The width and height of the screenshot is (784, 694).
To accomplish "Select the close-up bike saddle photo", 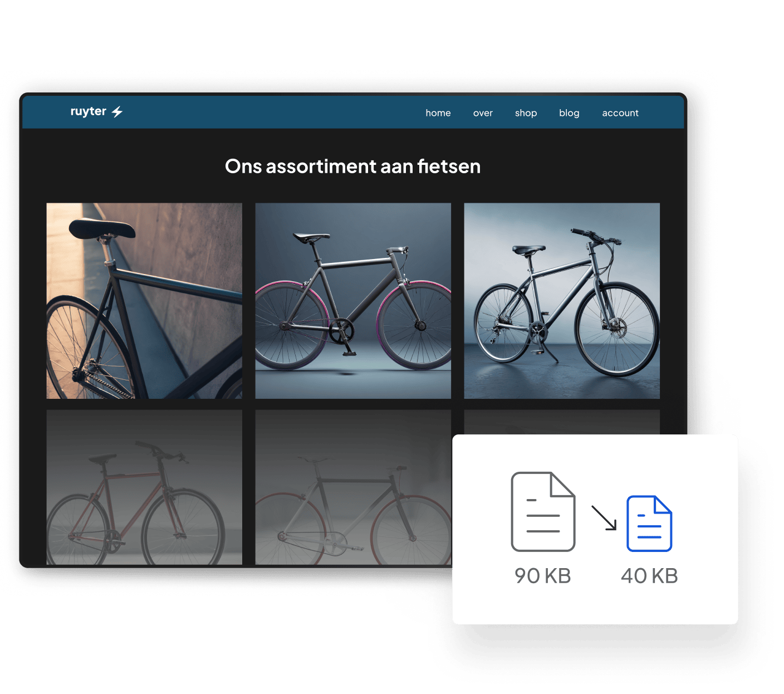I will [x=144, y=301].
